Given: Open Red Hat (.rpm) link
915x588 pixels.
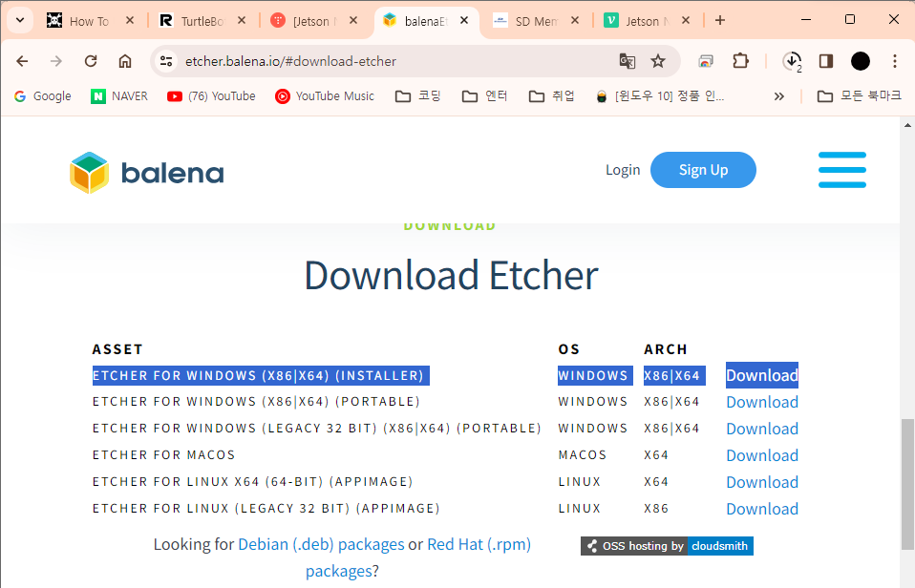Looking at the screenshot, I should (x=479, y=544).
